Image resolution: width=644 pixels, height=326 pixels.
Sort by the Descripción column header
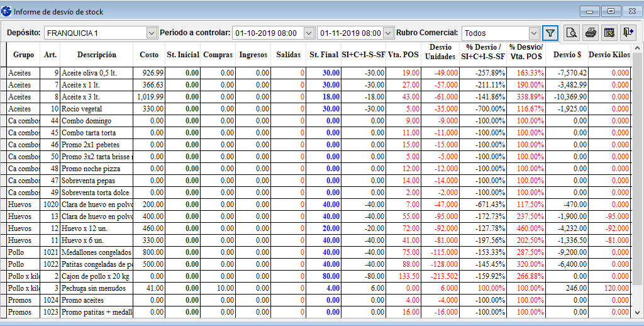click(x=96, y=55)
